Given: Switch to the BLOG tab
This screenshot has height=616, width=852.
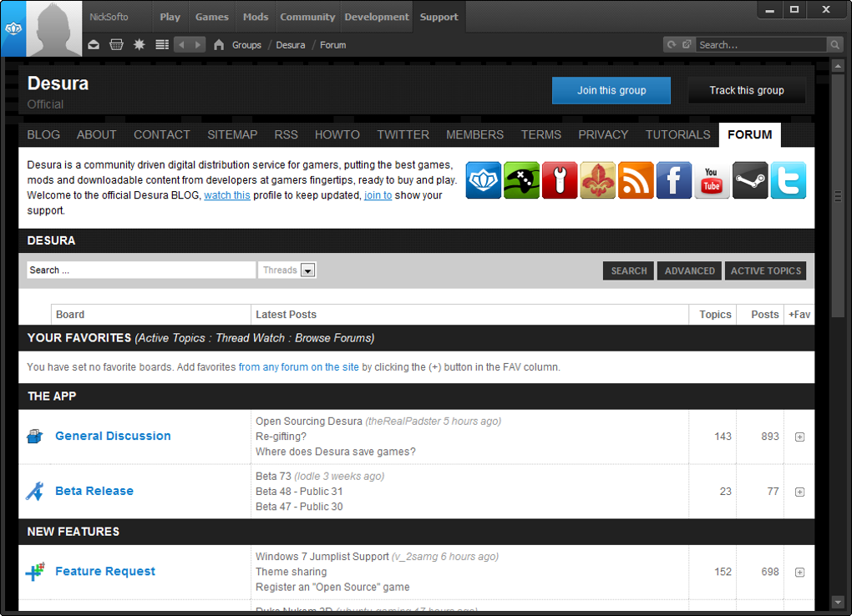Looking at the screenshot, I should tap(43, 134).
